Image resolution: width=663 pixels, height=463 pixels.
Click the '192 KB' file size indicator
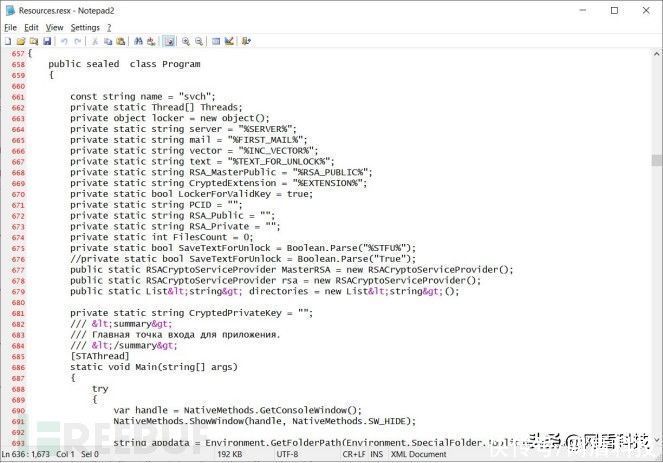click(x=230, y=454)
